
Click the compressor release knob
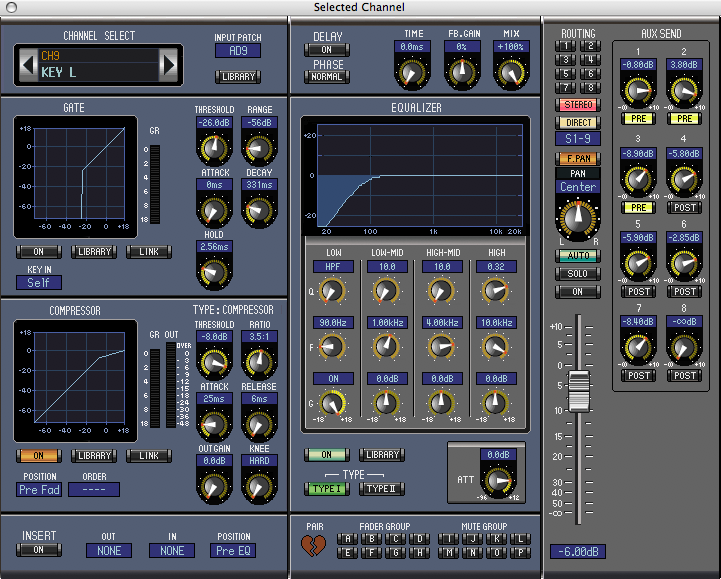pyautogui.click(x=259, y=424)
